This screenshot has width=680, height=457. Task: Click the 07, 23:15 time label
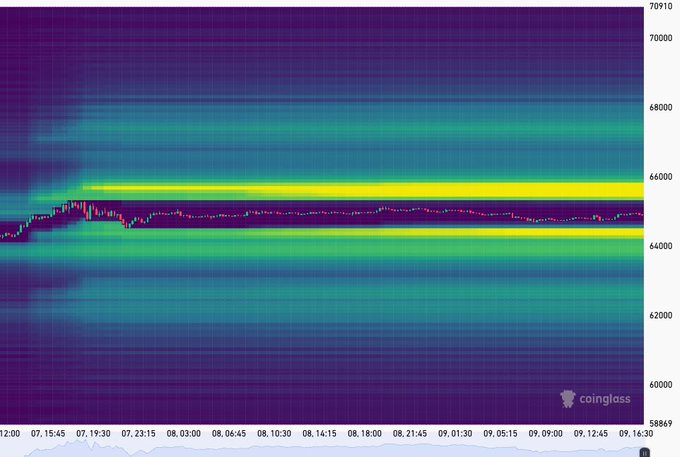[x=138, y=433]
